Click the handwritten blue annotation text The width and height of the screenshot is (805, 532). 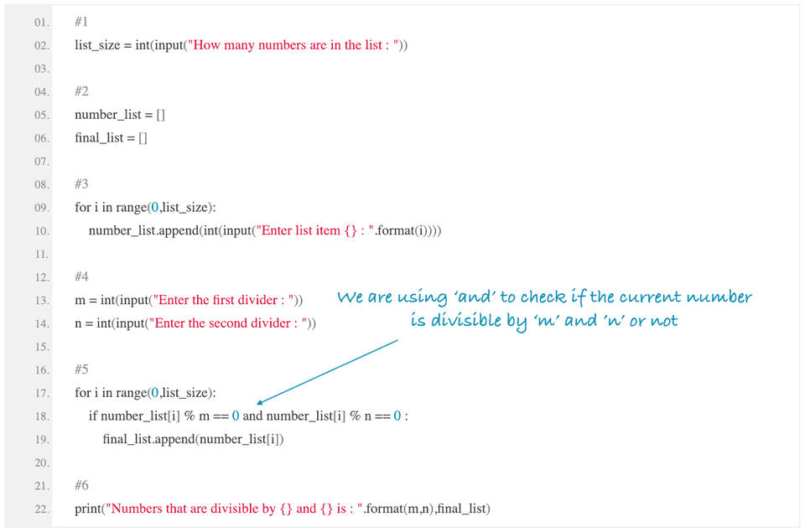click(544, 309)
